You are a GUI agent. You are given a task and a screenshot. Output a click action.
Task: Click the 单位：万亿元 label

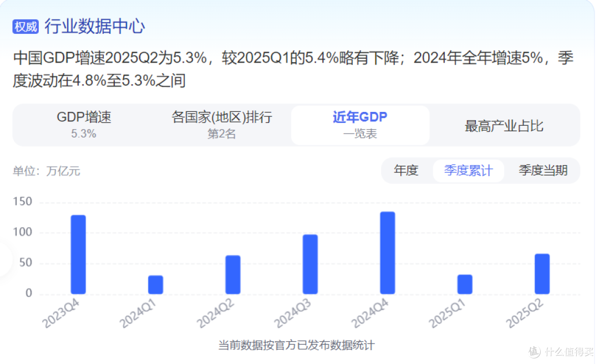pos(46,171)
